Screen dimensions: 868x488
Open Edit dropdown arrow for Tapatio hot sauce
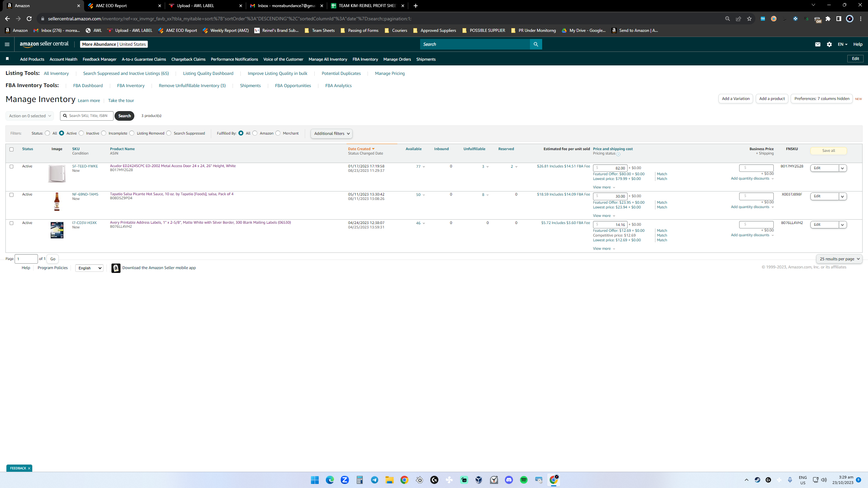pos(843,197)
